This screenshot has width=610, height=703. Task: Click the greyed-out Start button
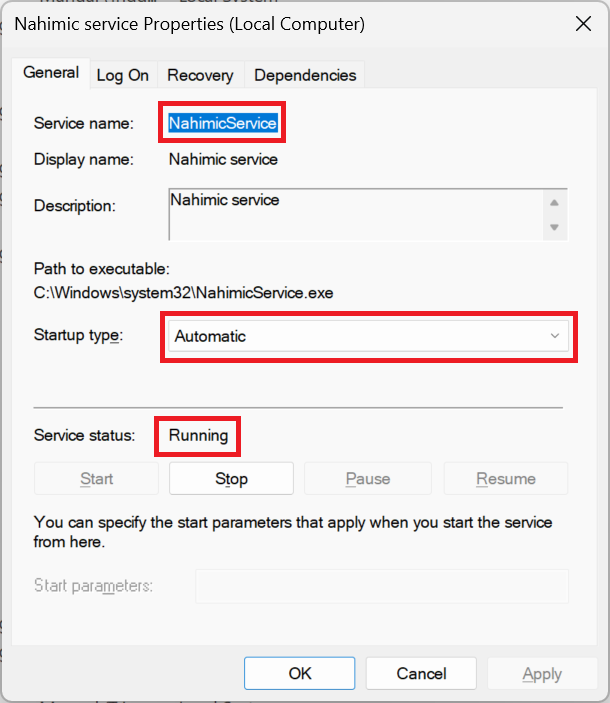(x=96, y=479)
